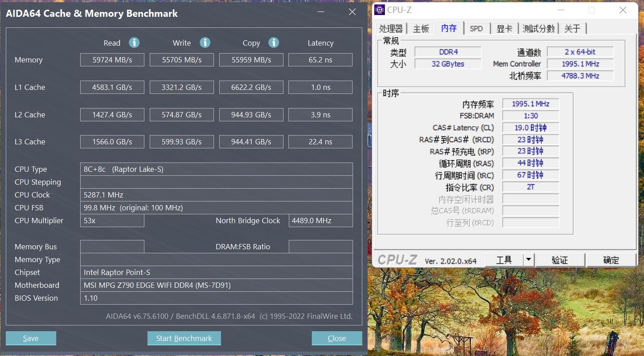Viewport: 644px width, 356px height.
Task: Click the CPU-Z program icon in its title bar
Action: [379, 9]
